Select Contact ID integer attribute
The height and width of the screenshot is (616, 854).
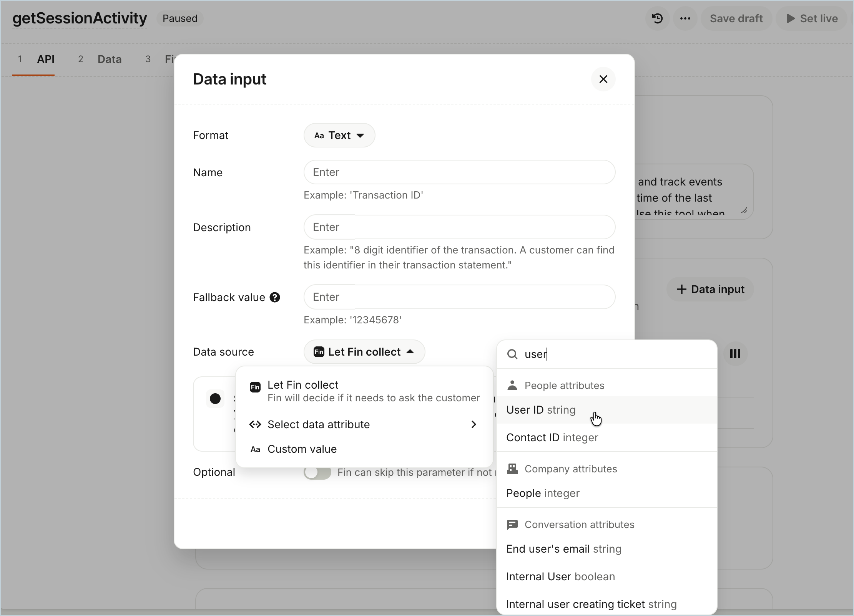click(607, 437)
